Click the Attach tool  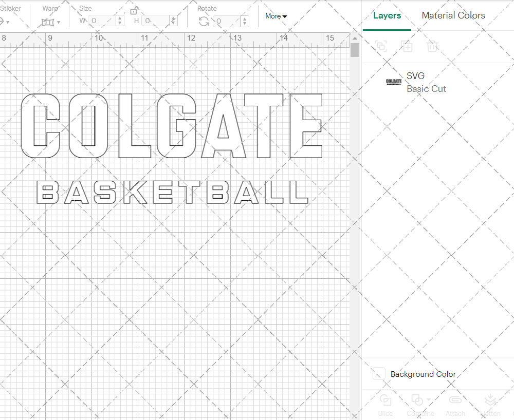click(455, 405)
